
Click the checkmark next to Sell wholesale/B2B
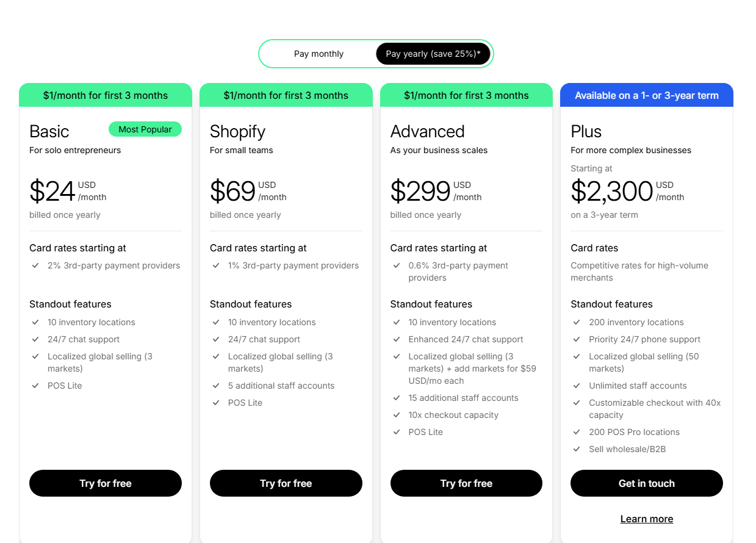tap(577, 449)
